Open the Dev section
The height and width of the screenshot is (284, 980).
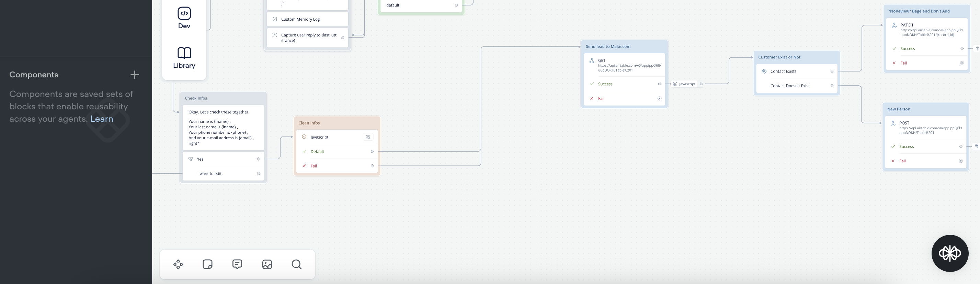pyautogui.click(x=184, y=18)
